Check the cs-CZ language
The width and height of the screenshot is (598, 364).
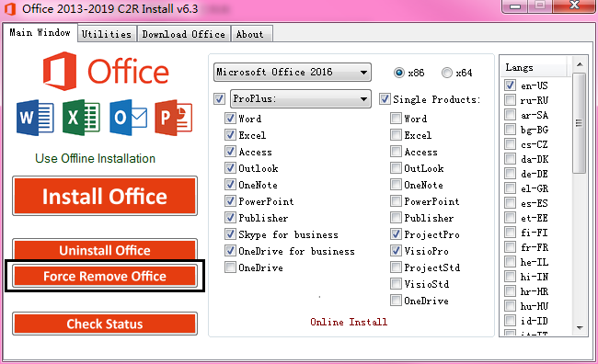(x=510, y=144)
